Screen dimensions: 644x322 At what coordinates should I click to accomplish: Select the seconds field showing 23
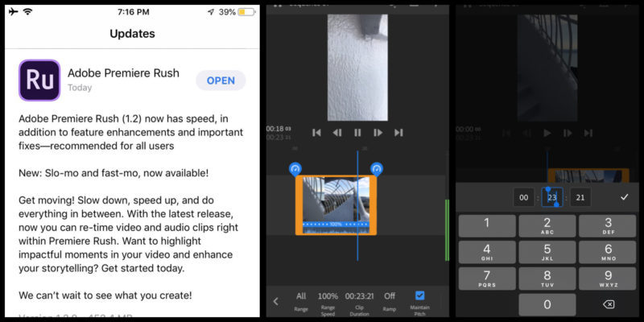[x=552, y=197]
